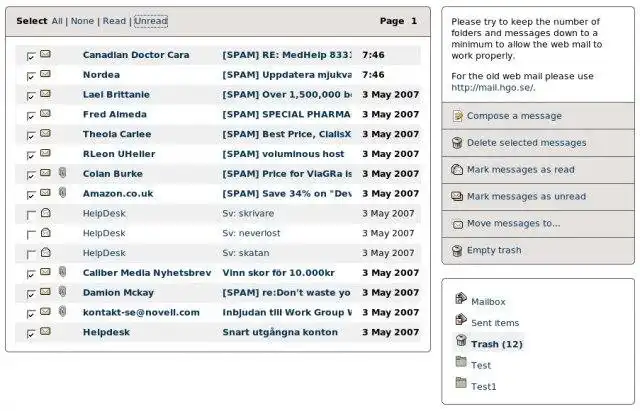
Task: Click the Mailbox folder icon
Action: click(460, 299)
